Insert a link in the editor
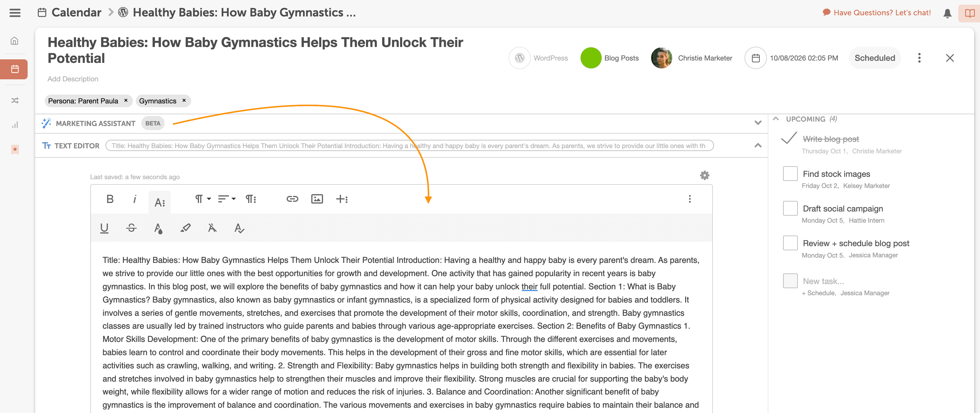 tap(292, 199)
